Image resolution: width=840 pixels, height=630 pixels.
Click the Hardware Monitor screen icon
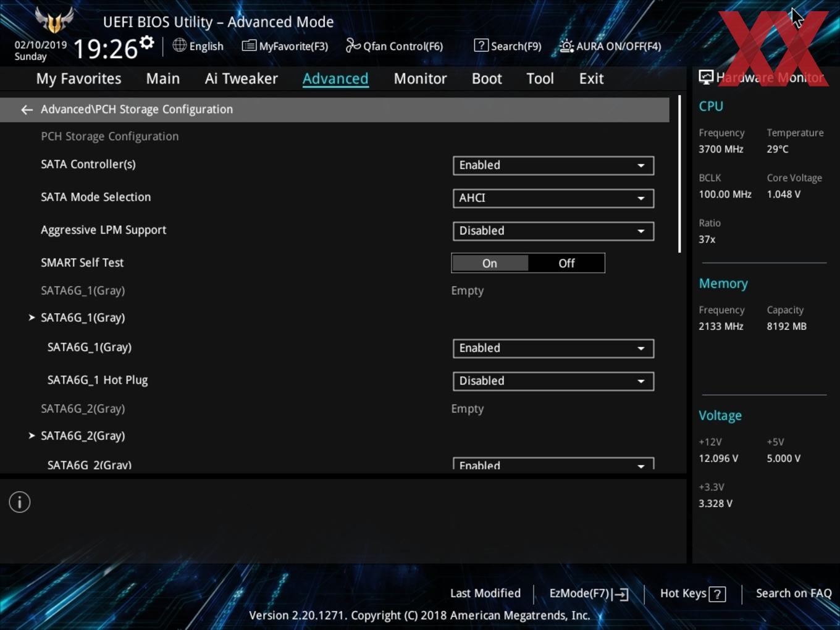[706, 77]
